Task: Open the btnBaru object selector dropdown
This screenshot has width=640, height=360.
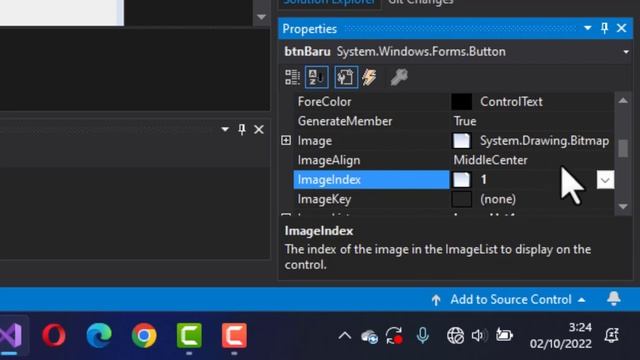Action: (626, 52)
